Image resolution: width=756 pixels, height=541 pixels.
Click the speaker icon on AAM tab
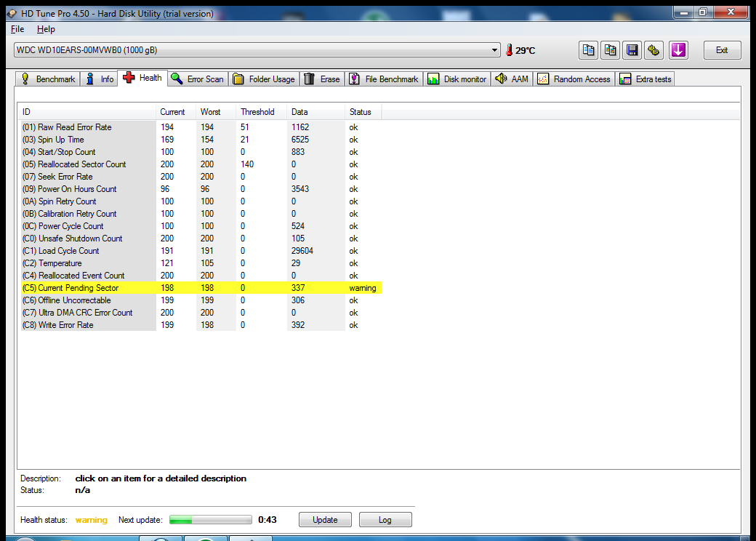(x=501, y=79)
